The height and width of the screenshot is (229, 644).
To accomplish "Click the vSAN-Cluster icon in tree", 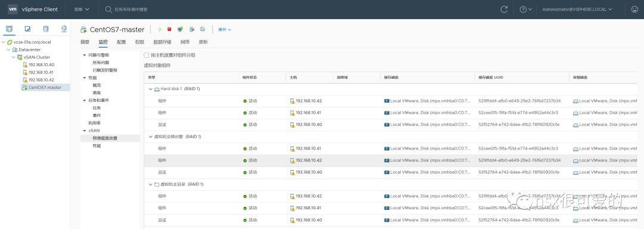I will pyautogui.click(x=20, y=57).
